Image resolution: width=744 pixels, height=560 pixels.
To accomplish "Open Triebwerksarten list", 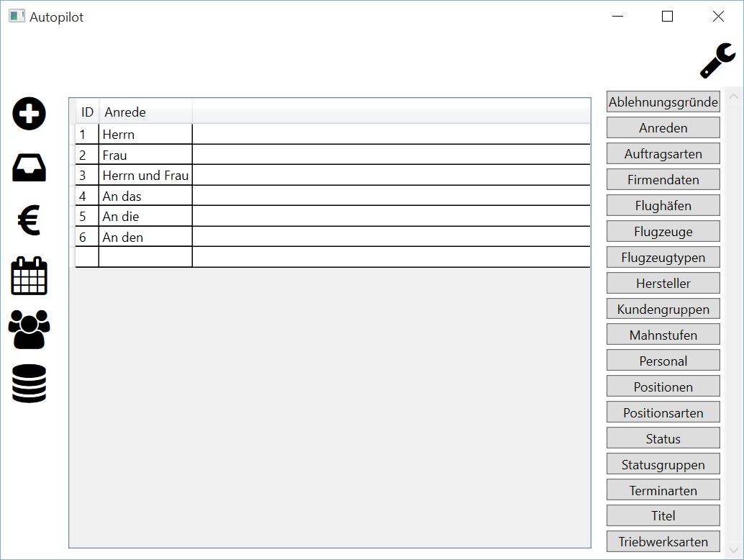I will [x=663, y=541].
